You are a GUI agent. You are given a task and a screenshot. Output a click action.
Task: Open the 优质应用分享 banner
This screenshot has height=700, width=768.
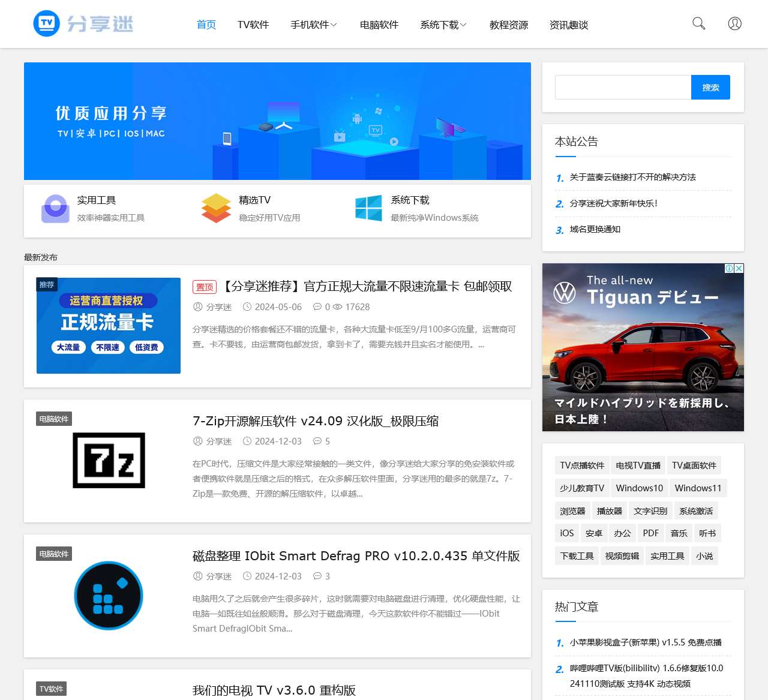277,121
